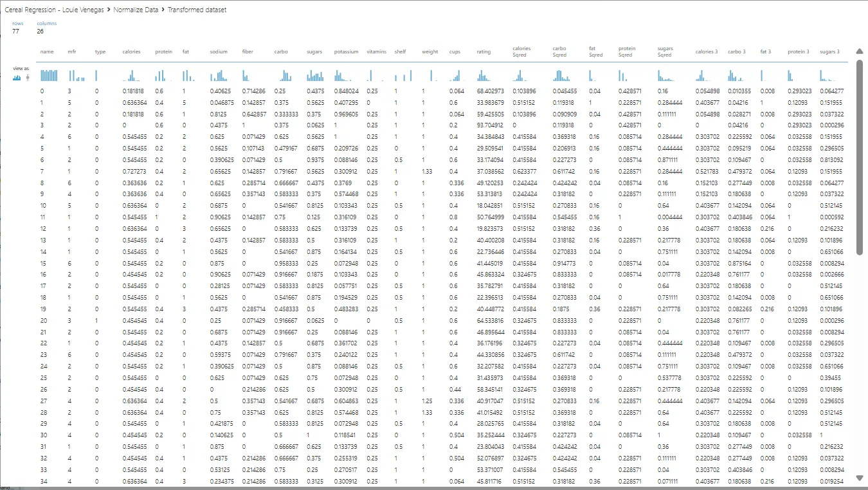Select the calories Sqred column header
Viewport: 868px width, 490px height.
coord(521,51)
